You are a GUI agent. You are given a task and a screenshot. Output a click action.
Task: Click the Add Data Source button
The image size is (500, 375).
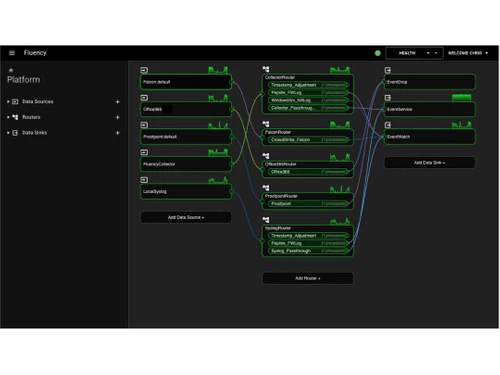tap(186, 217)
